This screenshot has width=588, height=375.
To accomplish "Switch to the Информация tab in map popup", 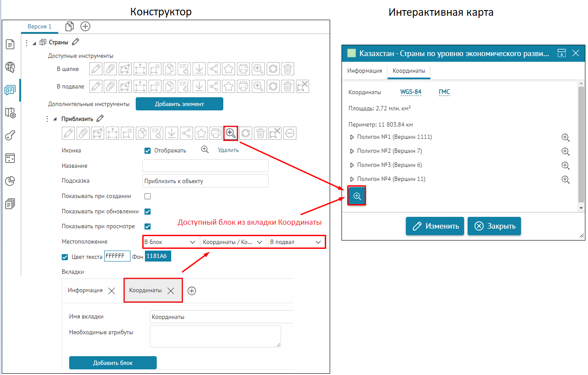I will pyautogui.click(x=364, y=71).
